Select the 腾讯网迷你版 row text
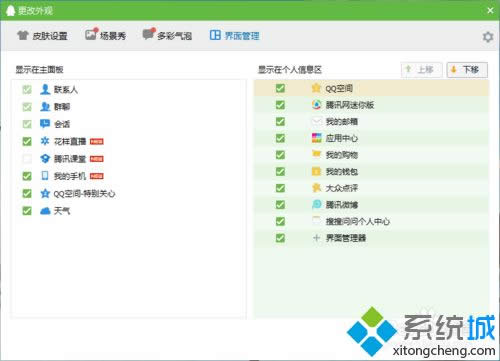 350,105
